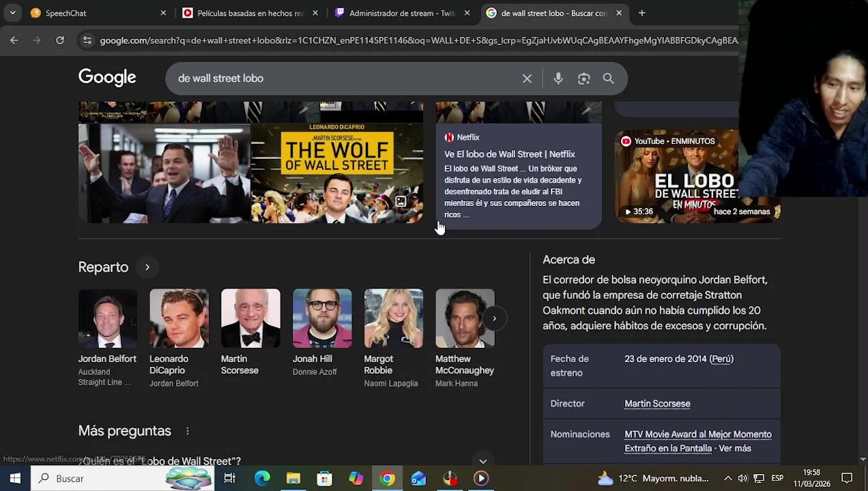Open Outlook mail taskbar icon

pyautogui.click(x=418, y=478)
